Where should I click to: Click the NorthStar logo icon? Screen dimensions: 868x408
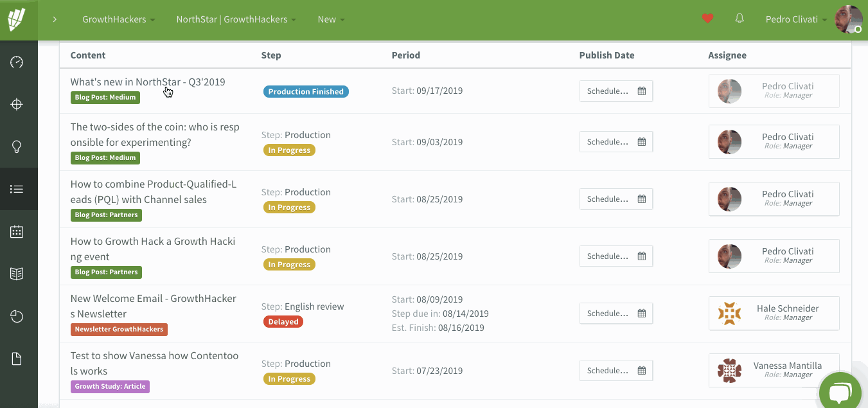[17, 19]
